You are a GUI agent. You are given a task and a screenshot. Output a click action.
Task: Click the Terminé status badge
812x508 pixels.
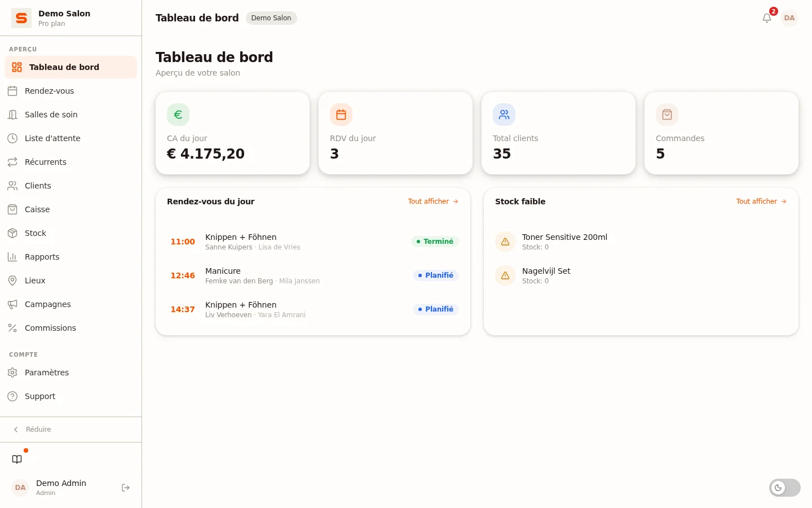click(435, 242)
